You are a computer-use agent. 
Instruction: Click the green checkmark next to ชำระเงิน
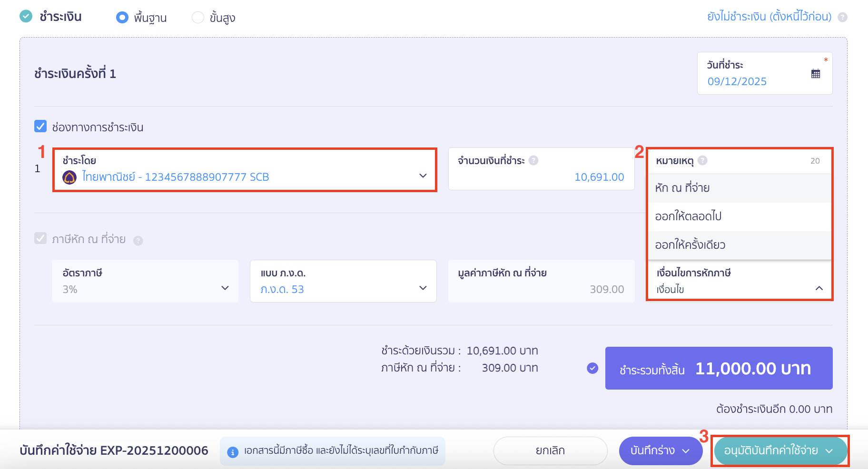click(x=26, y=17)
